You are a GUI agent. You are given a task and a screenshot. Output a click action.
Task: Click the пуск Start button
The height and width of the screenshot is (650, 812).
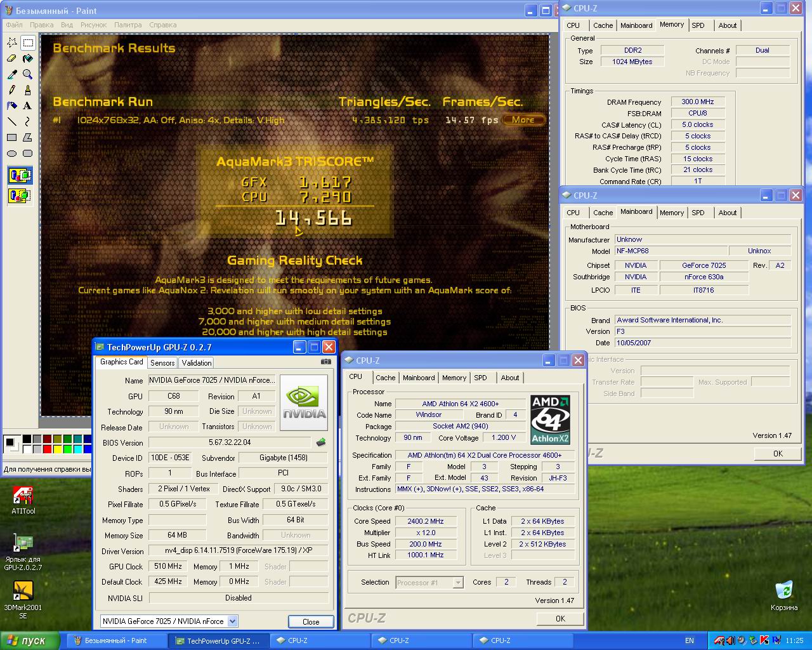click(30, 640)
